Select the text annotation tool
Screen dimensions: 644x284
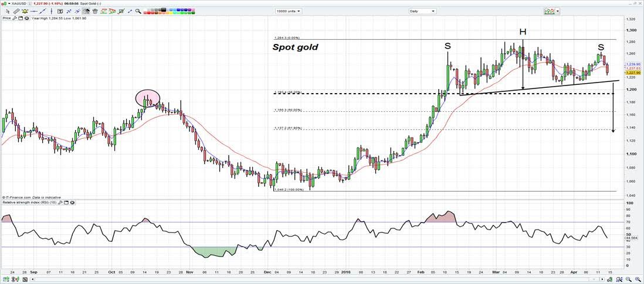click(x=60, y=11)
